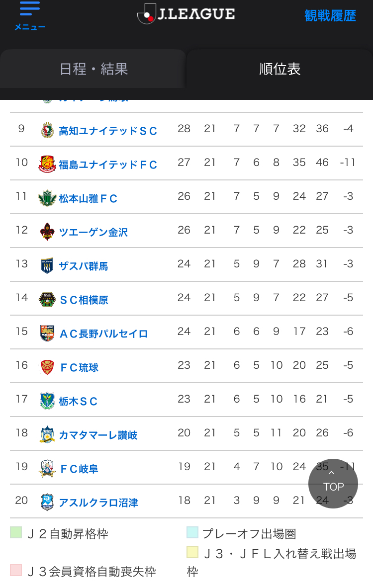Open the 栃木SC team link
The width and height of the screenshot is (373, 588).
pyautogui.click(x=78, y=401)
